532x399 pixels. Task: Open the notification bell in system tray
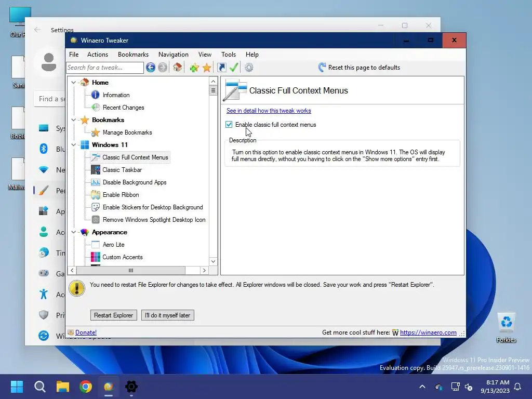(x=517, y=387)
